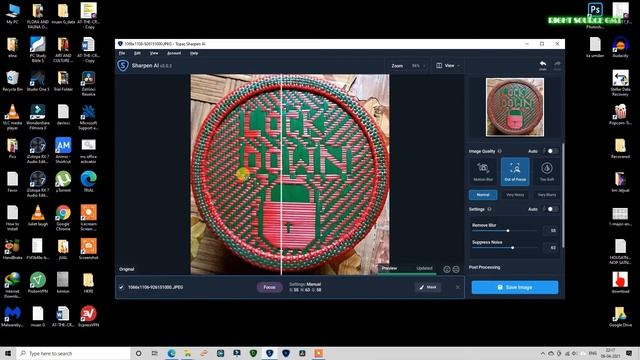Uncheck the image file checkbox in list
640x360 pixels.
(121, 287)
